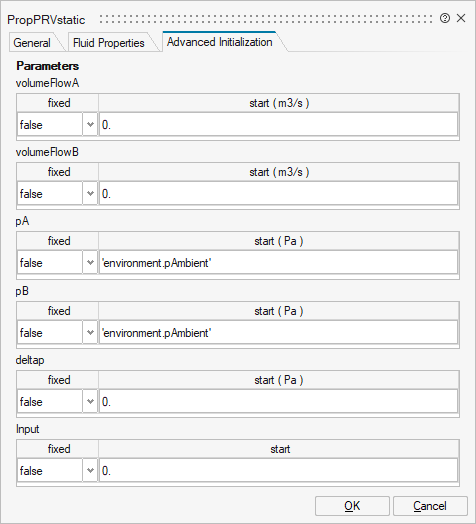Click the Input start value field
Image resolution: width=476 pixels, height=524 pixels.
click(278, 471)
